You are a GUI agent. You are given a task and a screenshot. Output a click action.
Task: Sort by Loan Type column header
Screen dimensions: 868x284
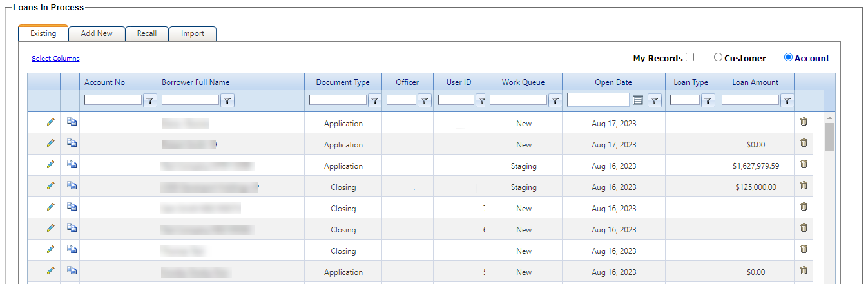click(691, 82)
